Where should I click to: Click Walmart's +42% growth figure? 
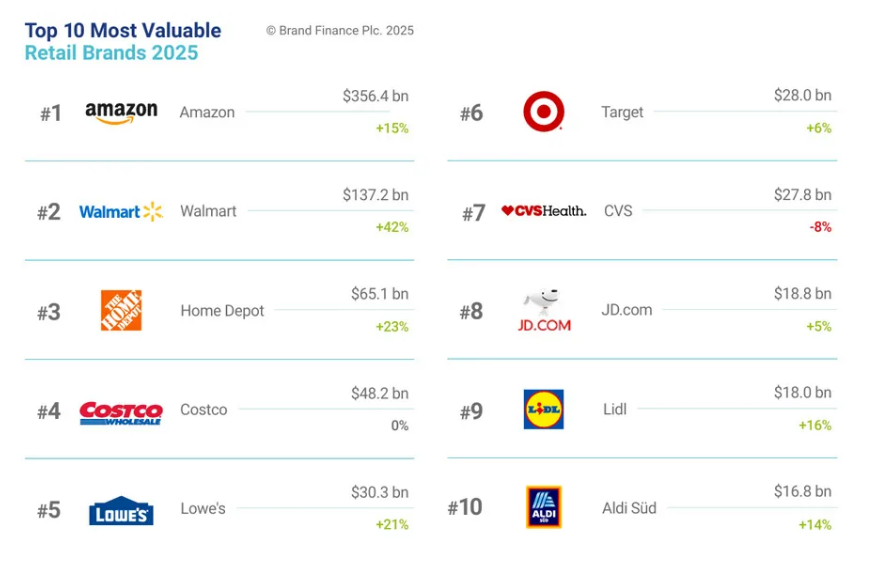tap(392, 227)
